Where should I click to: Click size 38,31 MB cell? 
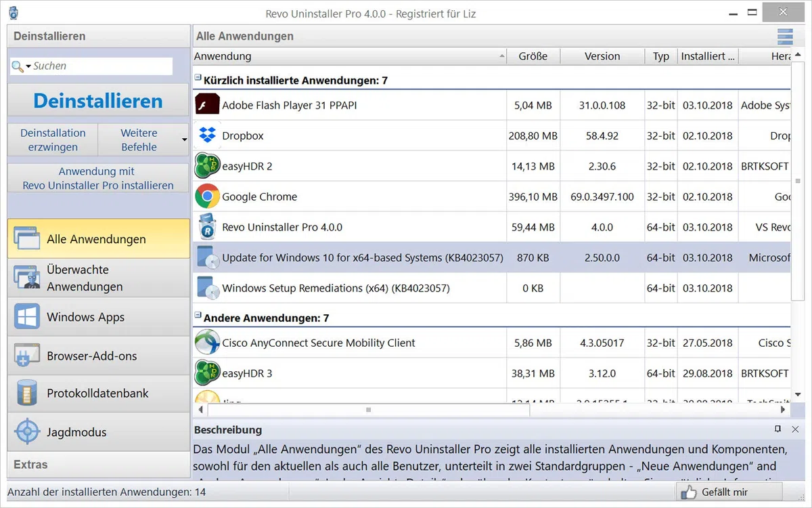533,373
